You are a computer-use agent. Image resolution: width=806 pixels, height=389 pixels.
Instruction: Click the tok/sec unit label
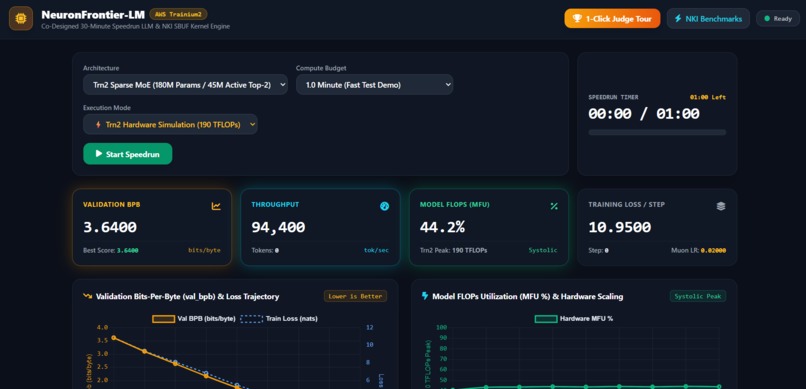pyautogui.click(x=376, y=251)
